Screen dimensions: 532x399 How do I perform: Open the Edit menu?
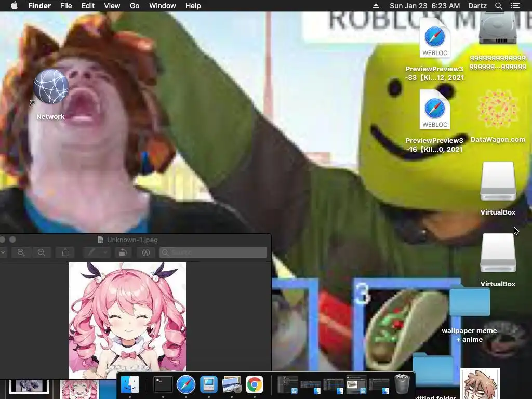point(88,6)
